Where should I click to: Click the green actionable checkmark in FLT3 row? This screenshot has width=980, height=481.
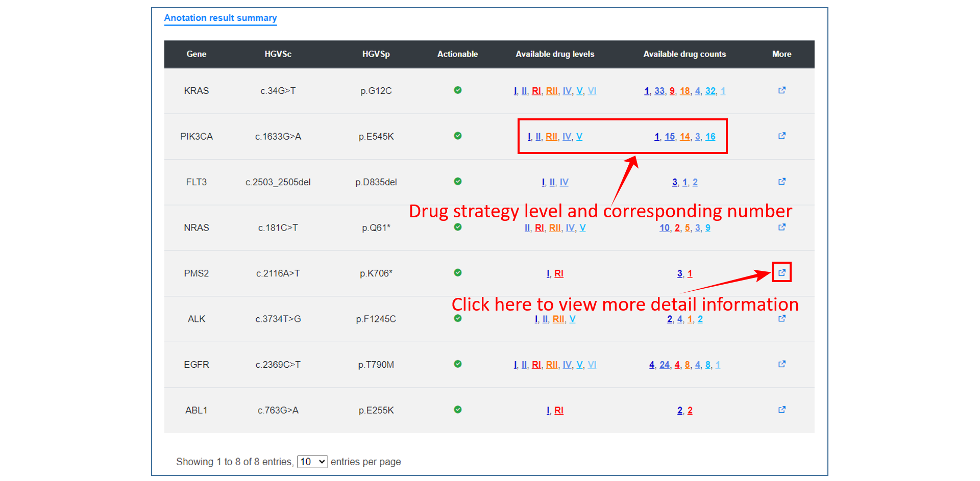[x=458, y=182]
